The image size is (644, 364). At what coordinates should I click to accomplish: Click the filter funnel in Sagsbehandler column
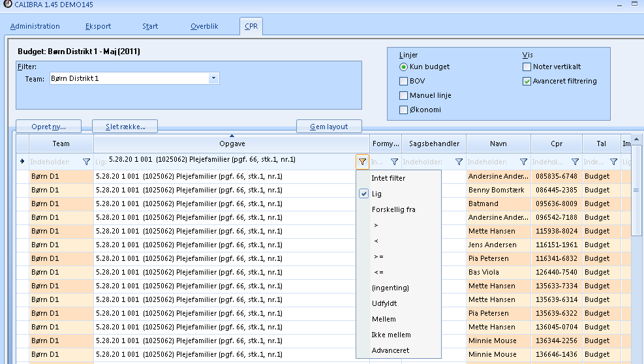(x=459, y=162)
